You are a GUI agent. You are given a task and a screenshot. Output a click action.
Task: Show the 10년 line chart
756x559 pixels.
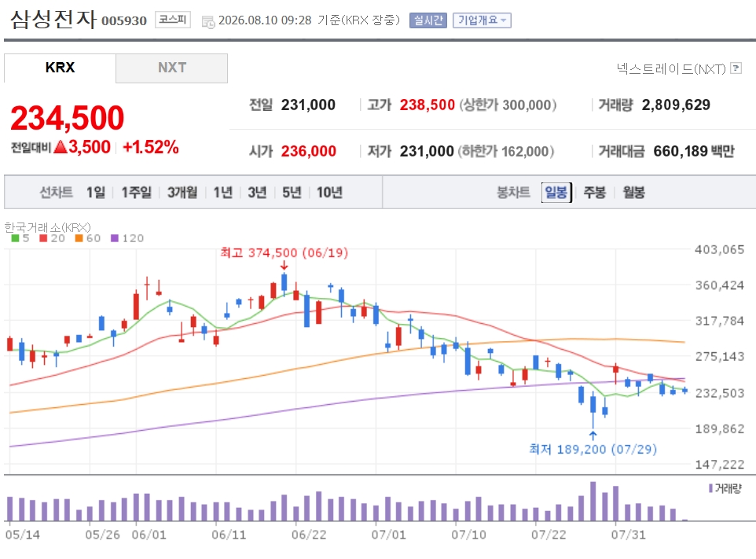tap(329, 193)
